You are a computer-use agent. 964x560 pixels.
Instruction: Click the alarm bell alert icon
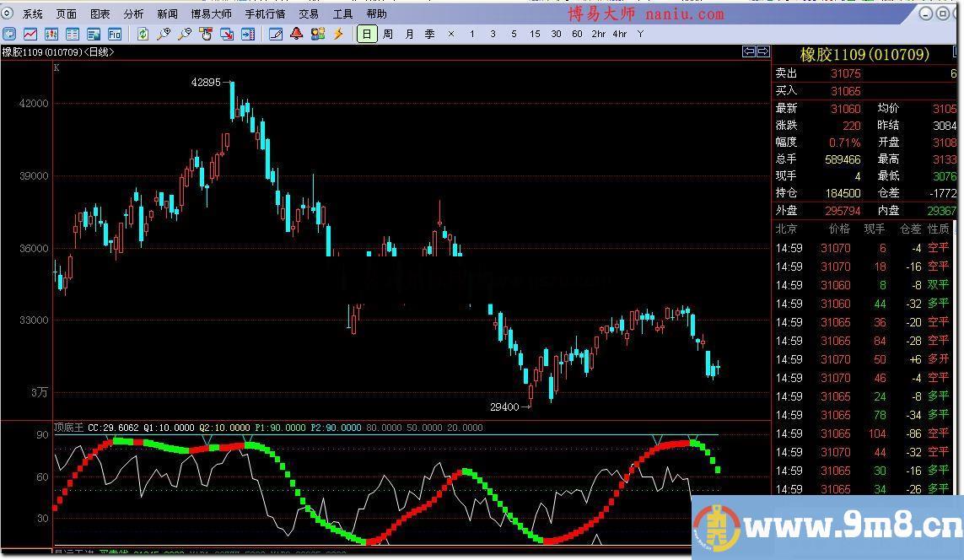(296, 34)
